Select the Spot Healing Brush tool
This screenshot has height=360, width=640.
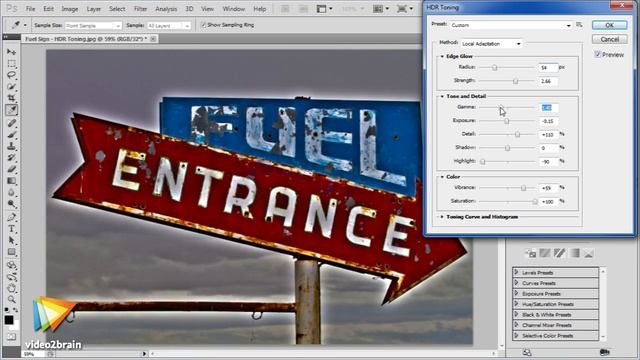11,123
